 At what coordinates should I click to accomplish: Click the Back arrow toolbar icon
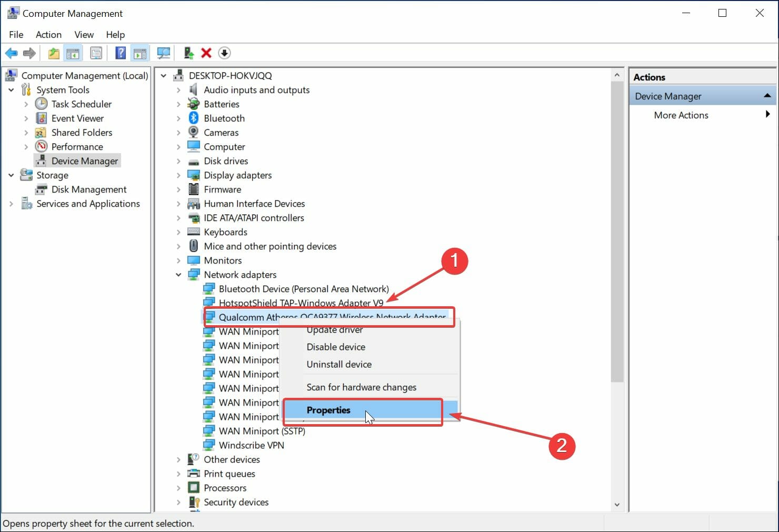coord(11,53)
